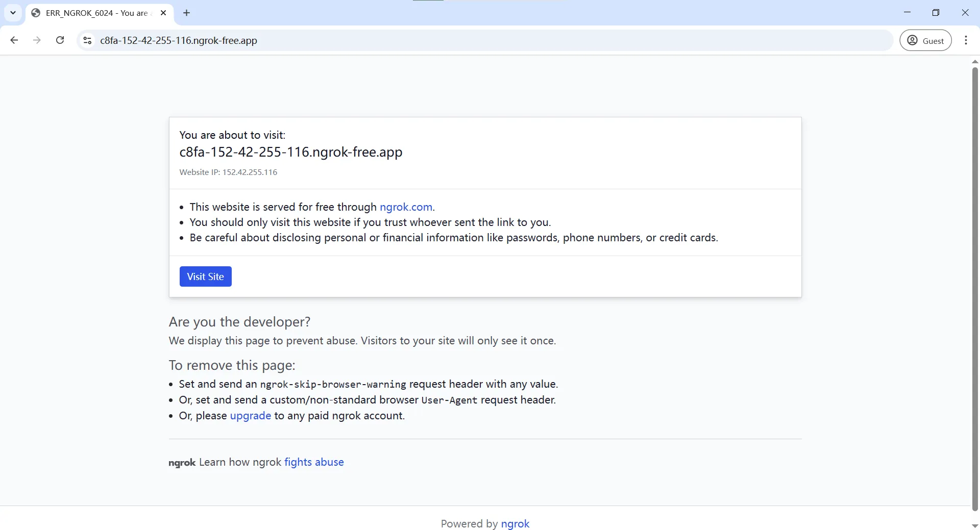The width and height of the screenshot is (980, 530).
Task: Click the vertical scrollbar thumb
Action: tap(975, 288)
